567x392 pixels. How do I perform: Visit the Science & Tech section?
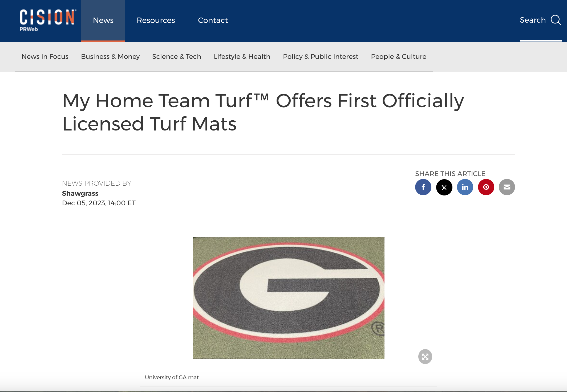[176, 56]
